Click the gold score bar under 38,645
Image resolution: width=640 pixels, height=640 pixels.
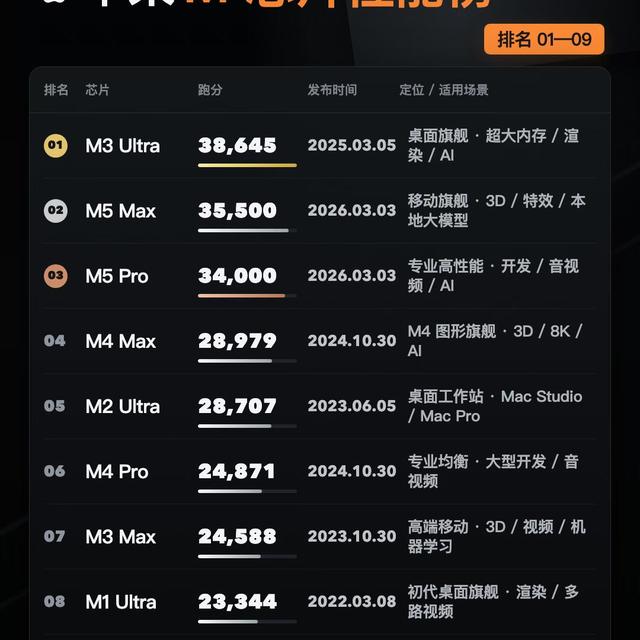247,165
